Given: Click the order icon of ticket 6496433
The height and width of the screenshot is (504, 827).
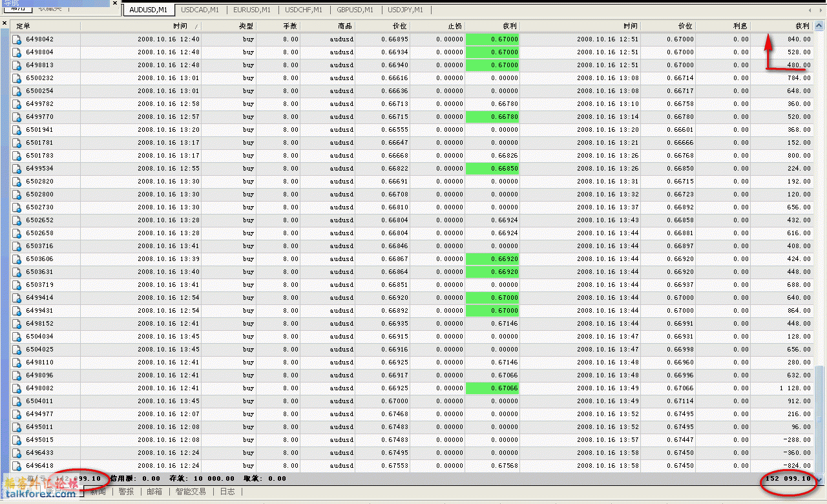Looking at the screenshot, I should click(17, 453).
